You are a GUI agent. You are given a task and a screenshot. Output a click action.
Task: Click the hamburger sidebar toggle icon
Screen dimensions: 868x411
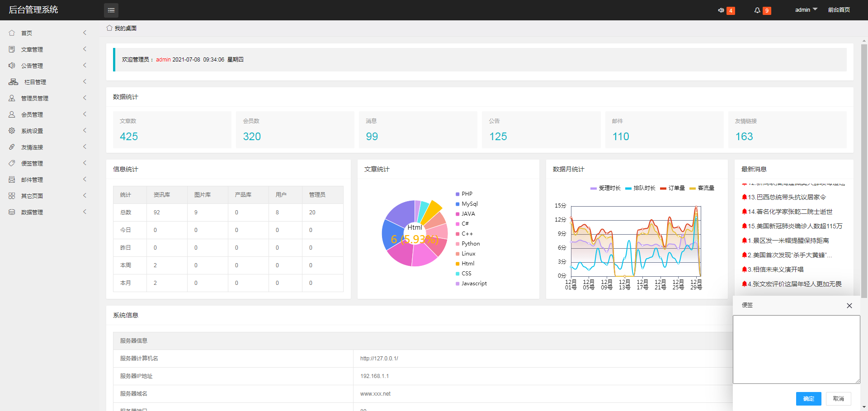click(x=111, y=10)
